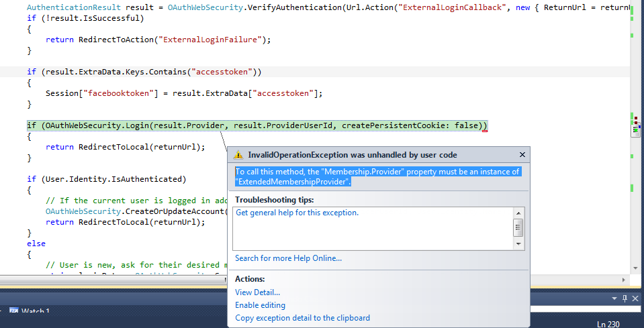The image size is (644, 328).
Task: Click the Watch 1 tab icon
Action: (13, 312)
